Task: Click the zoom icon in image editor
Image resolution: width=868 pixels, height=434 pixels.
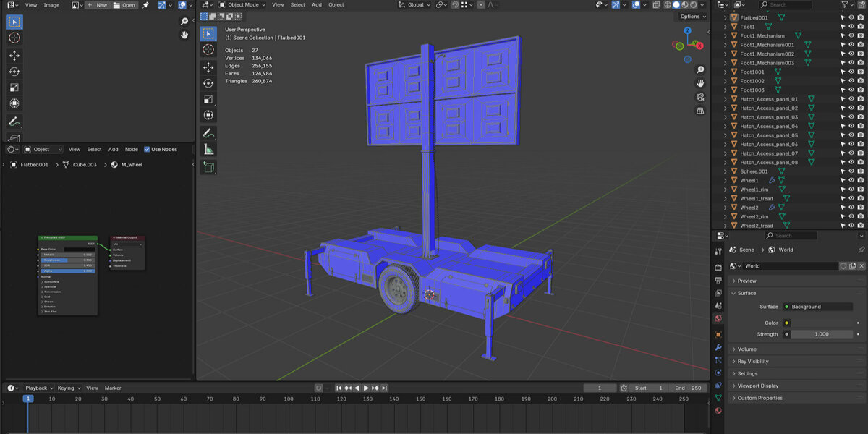Action: tap(184, 22)
